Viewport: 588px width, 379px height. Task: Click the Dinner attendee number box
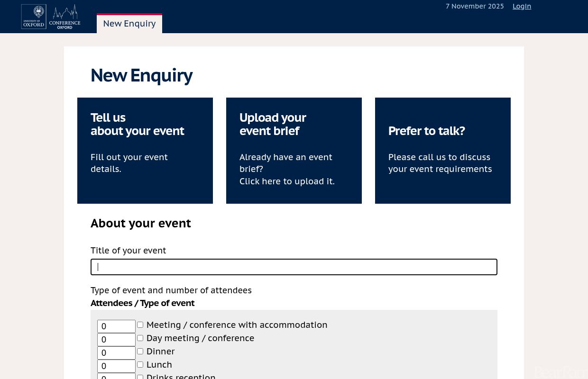(x=116, y=353)
